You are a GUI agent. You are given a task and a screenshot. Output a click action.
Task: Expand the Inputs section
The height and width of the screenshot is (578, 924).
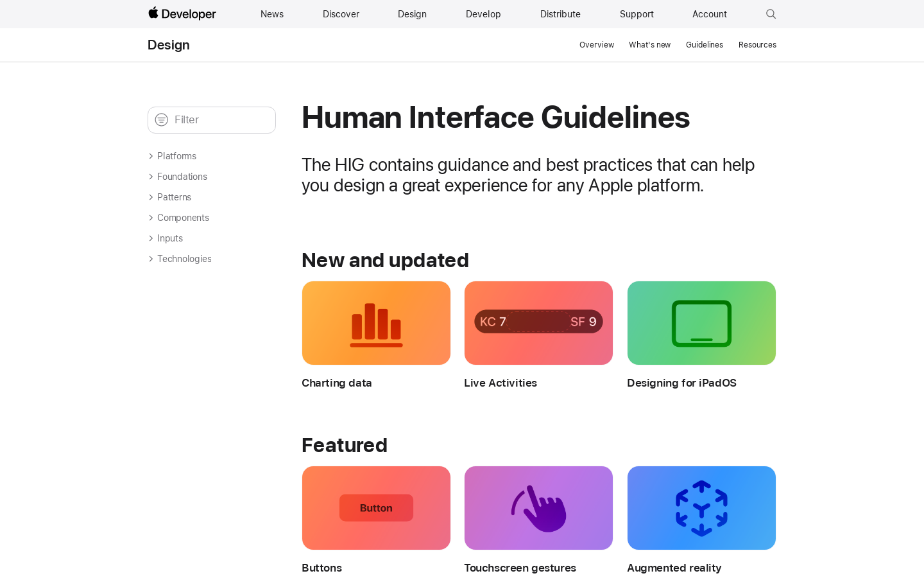coord(169,238)
